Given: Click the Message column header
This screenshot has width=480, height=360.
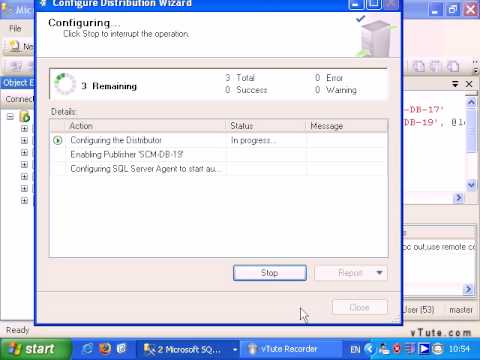Looking at the screenshot, I should [347, 126].
